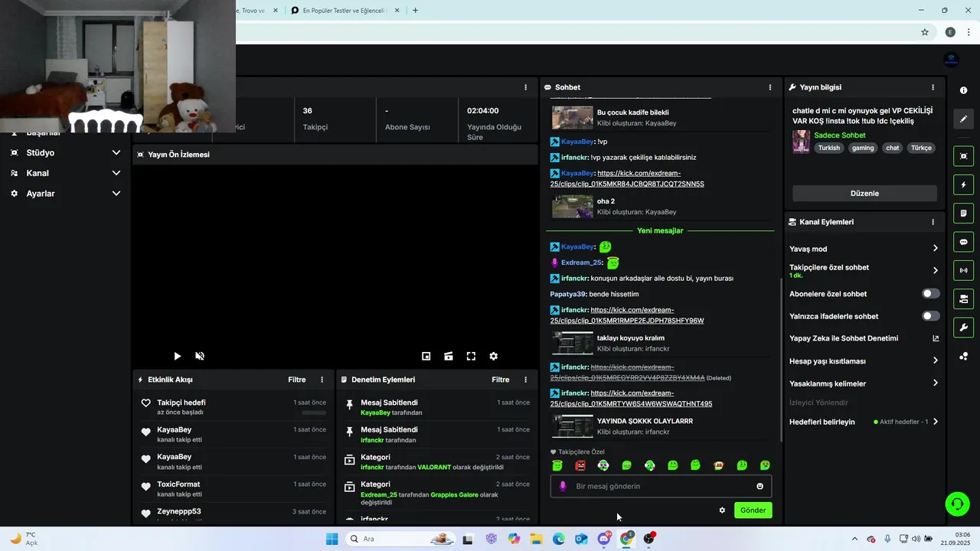This screenshot has width=980, height=551.
Task: Open Yapay Zeka ile Sohbet Denetimi external link
Action: pos(936,338)
